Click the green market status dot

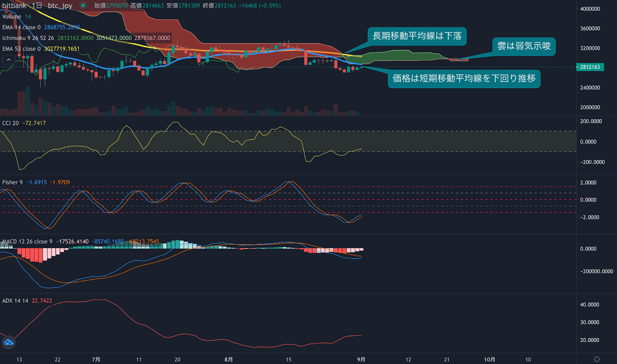pos(83,5)
